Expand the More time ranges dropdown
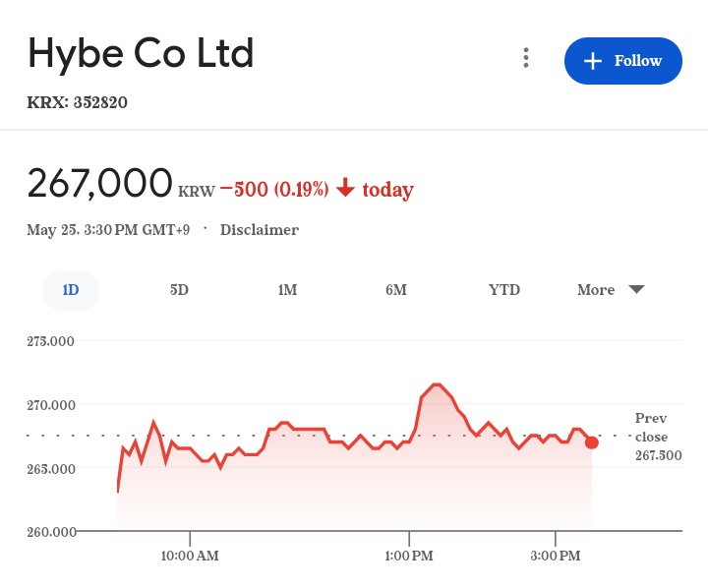The image size is (708, 588). tap(611, 290)
